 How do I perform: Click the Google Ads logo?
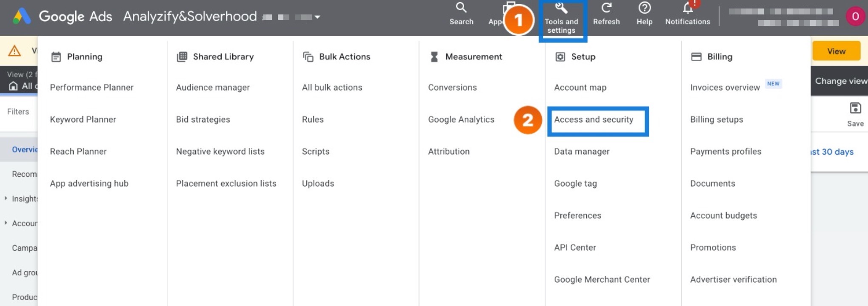(22, 17)
